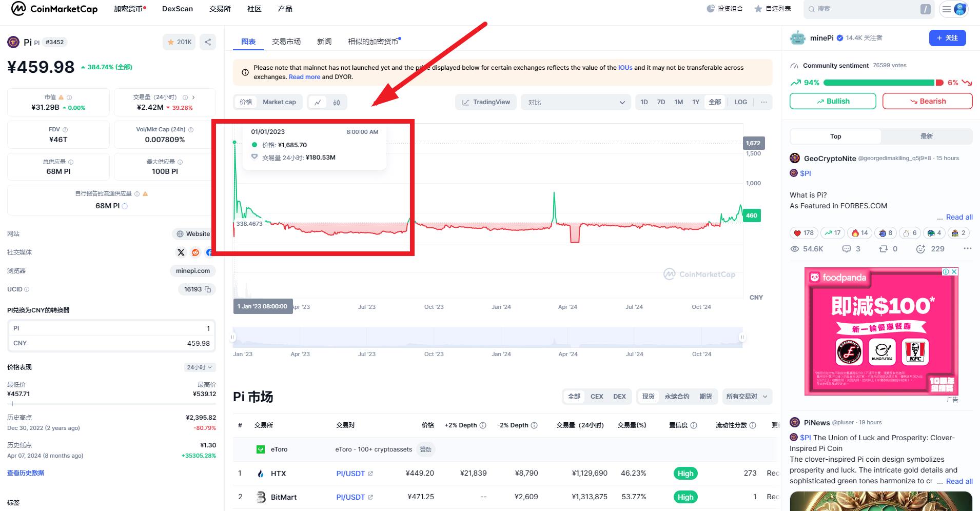Open the 交易所 nav menu
Image resolution: width=980 pixels, height=511 pixels.
pyautogui.click(x=220, y=9)
